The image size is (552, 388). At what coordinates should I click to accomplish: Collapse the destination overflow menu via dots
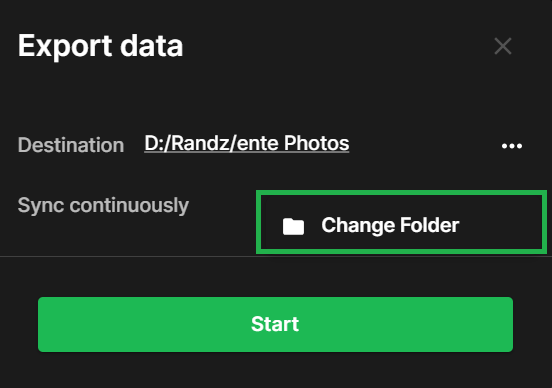(512, 146)
